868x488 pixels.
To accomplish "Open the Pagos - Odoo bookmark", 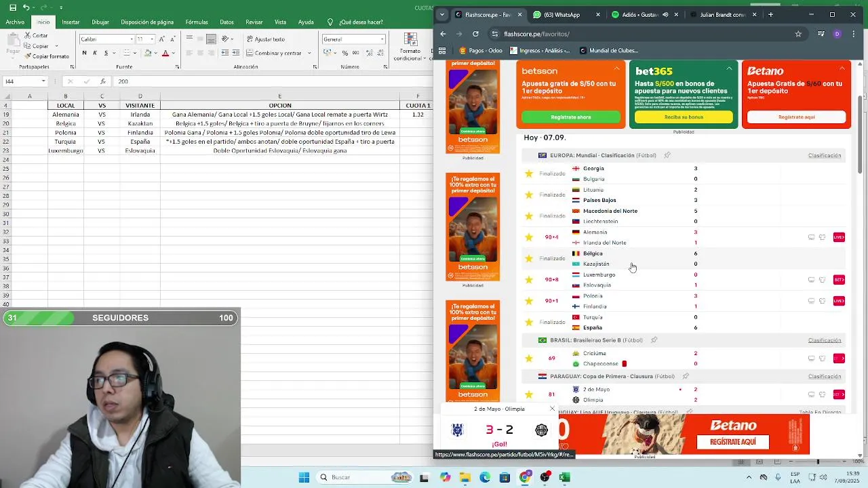I will coord(481,50).
